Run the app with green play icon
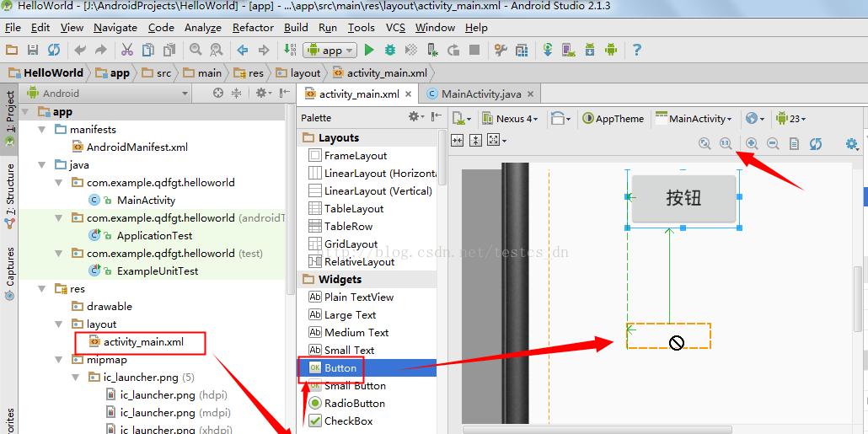The width and height of the screenshot is (868, 434). pos(369,50)
